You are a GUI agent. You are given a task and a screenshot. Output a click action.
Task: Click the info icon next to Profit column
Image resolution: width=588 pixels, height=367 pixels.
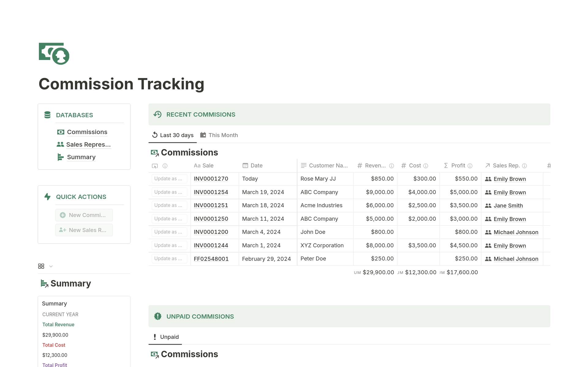[470, 166]
